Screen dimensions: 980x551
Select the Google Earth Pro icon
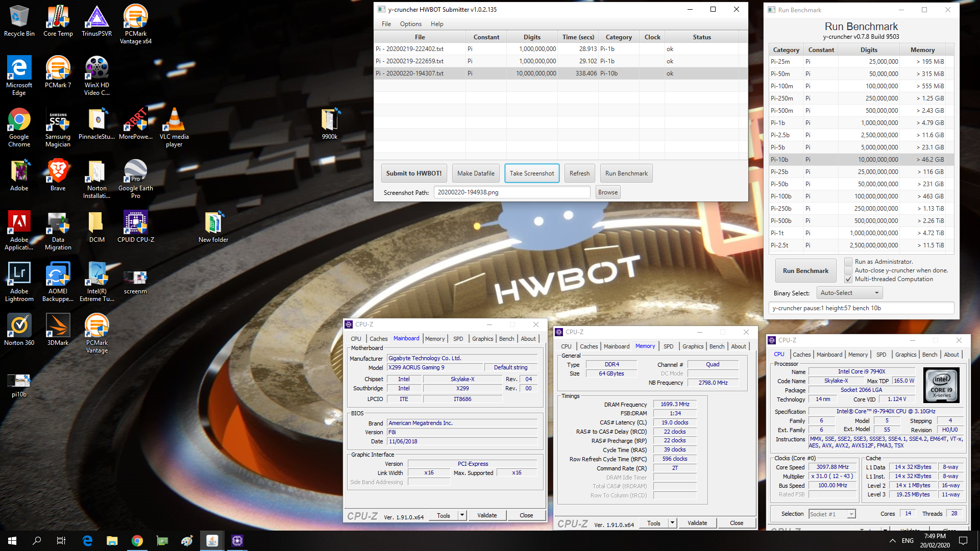pyautogui.click(x=136, y=179)
